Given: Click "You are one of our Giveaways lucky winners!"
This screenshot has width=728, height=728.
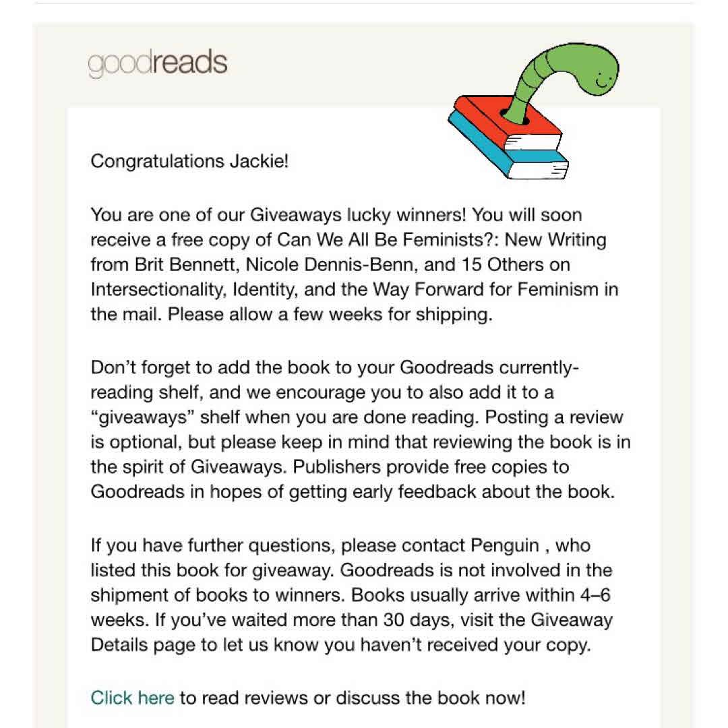Looking at the screenshot, I should point(278,216).
